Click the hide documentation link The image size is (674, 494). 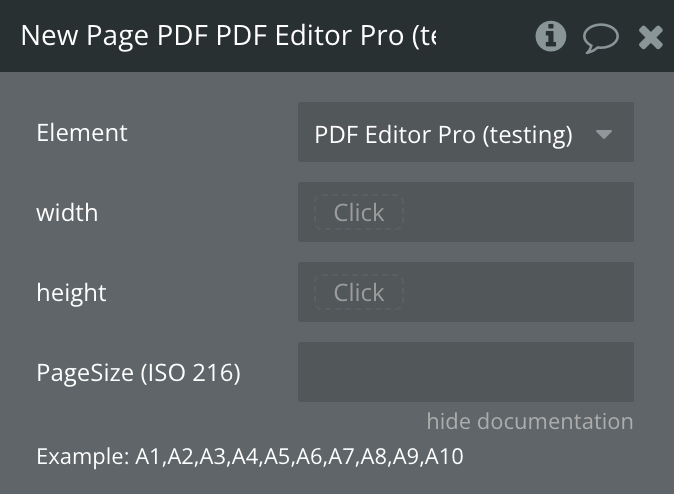[x=529, y=421]
